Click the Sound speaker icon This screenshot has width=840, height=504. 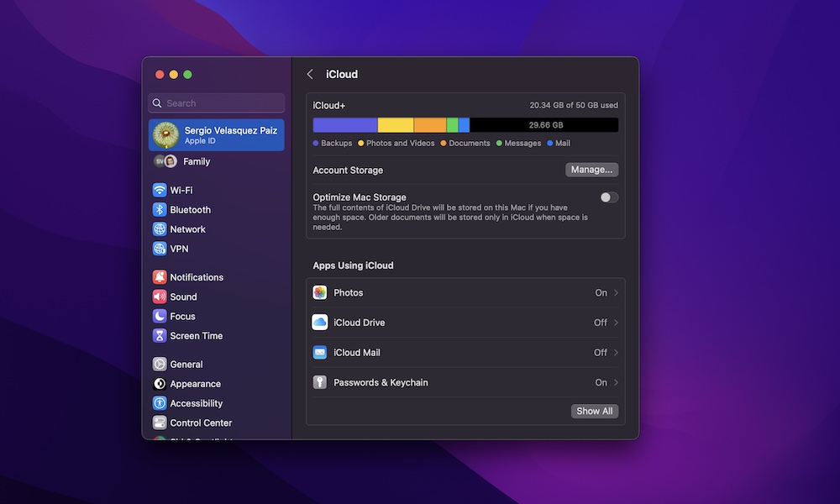159,297
